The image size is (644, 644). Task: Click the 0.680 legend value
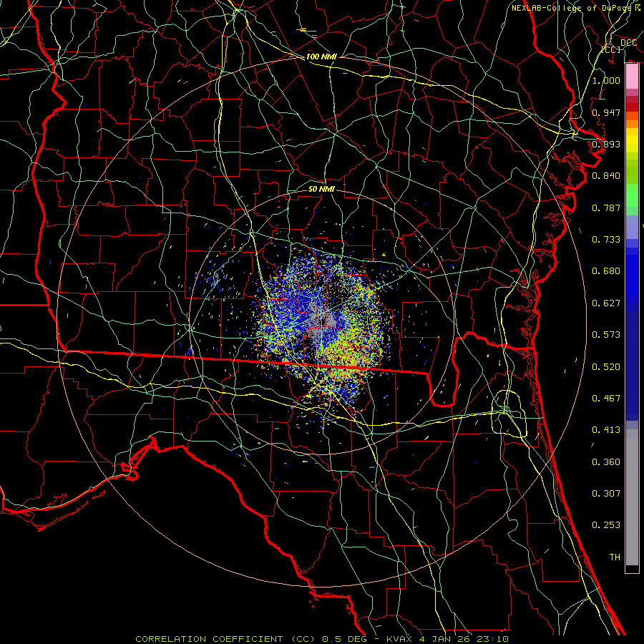click(x=606, y=271)
